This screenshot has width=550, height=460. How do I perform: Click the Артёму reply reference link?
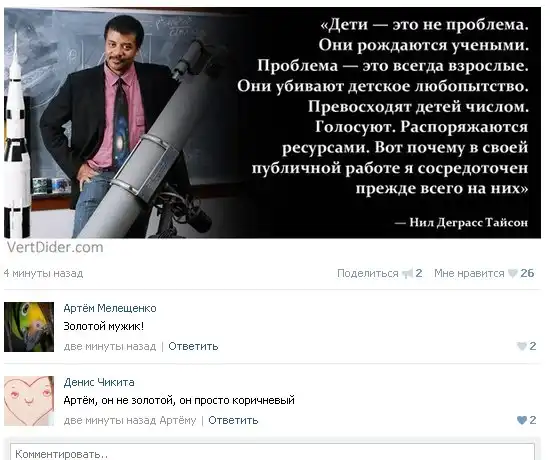pyautogui.click(x=178, y=420)
